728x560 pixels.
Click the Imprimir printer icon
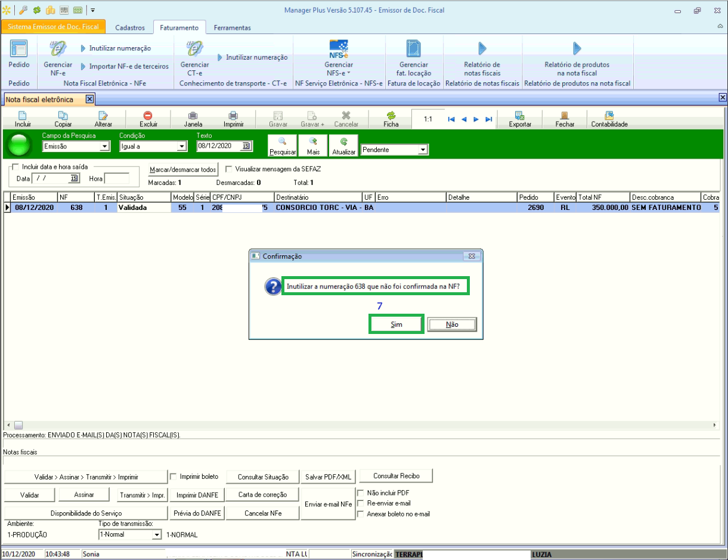coord(233,116)
